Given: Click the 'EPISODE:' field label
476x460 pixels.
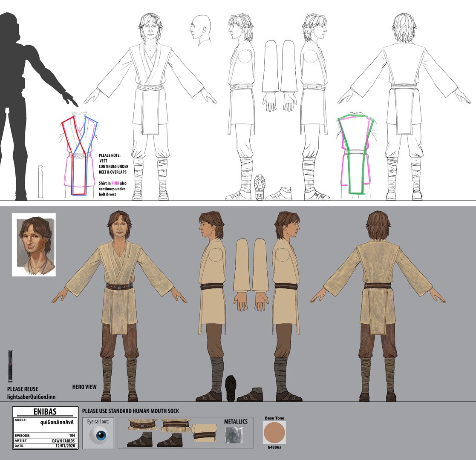Looking at the screenshot, I should tap(23, 435).
